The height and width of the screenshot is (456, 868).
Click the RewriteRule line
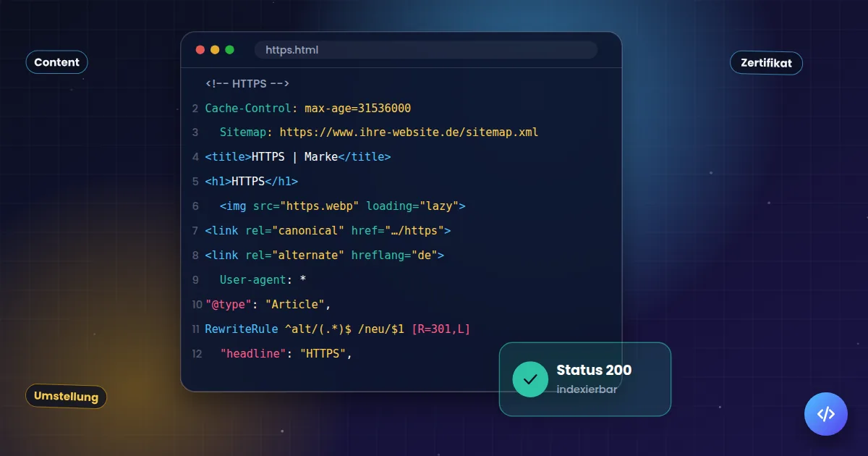tap(338, 329)
